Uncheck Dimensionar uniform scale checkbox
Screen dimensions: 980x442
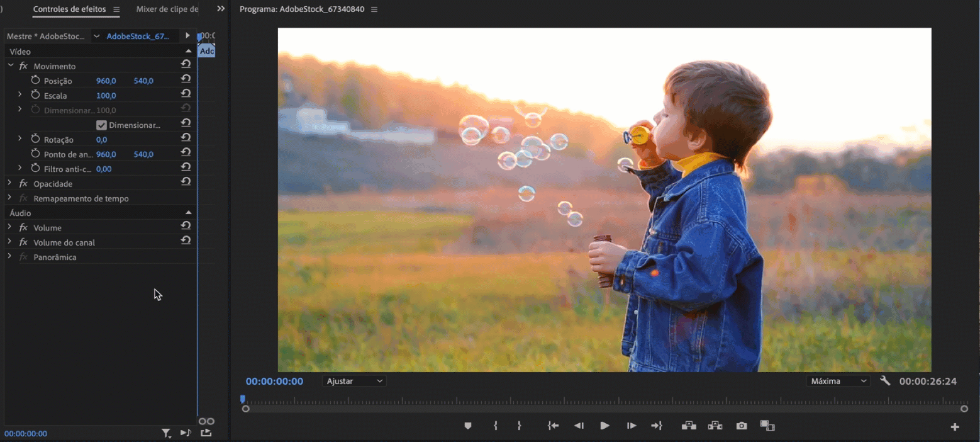pos(101,125)
